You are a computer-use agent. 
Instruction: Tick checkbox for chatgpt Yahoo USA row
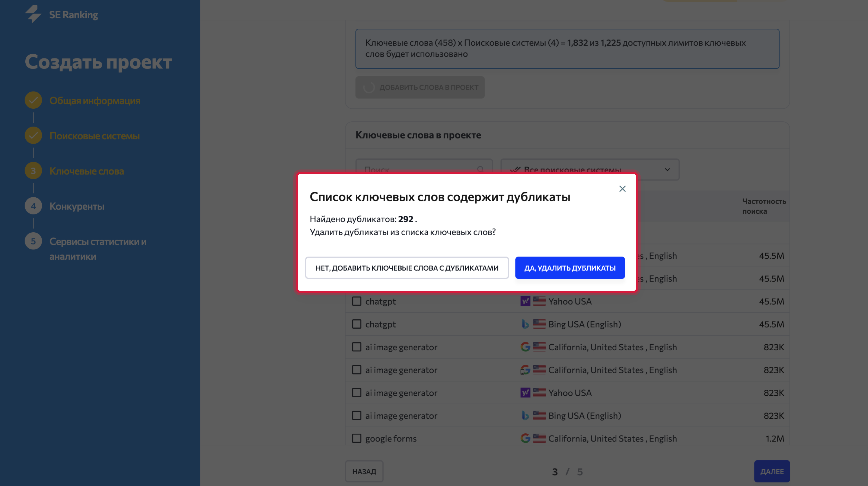click(x=356, y=301)
